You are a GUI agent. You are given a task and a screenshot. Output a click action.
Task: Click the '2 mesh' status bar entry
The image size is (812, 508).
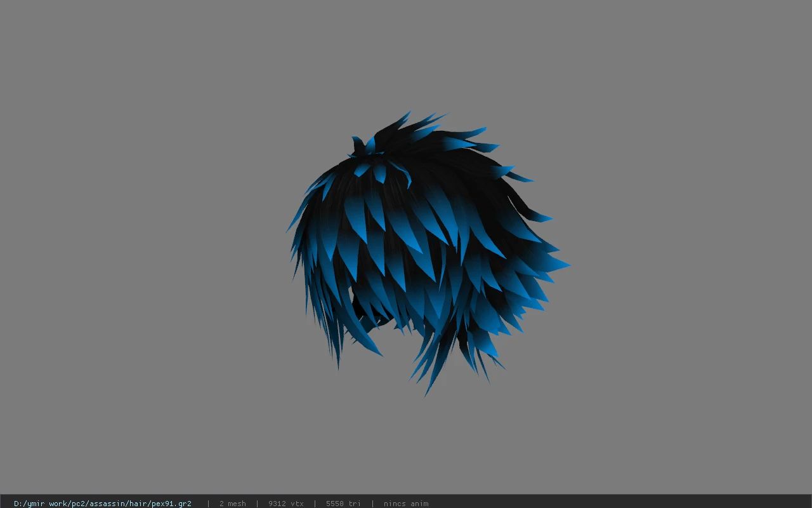click(233, 504)
